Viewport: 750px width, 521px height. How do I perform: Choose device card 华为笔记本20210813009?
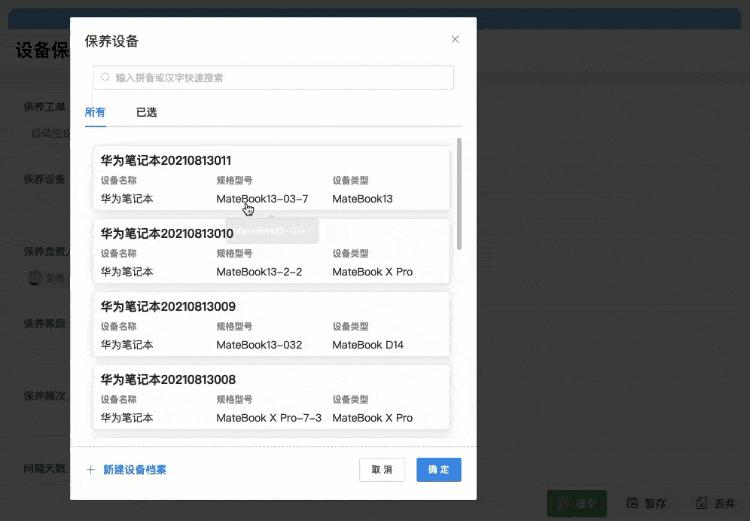(x=271, y=324)
